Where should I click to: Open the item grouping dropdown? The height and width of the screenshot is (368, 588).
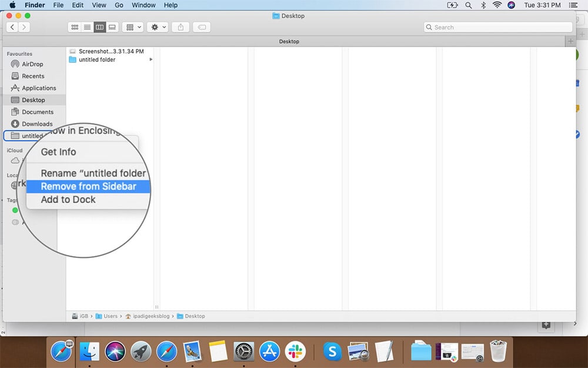(x=132, y=27)
